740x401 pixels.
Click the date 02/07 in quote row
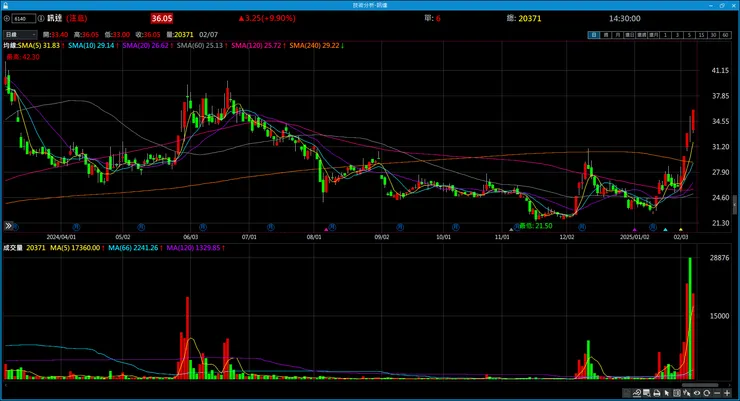(x=208, y=35)
